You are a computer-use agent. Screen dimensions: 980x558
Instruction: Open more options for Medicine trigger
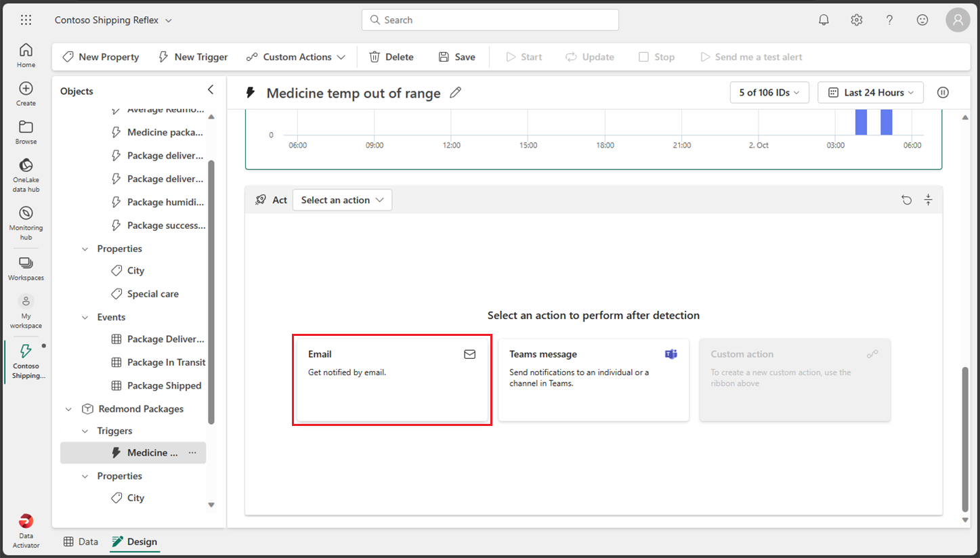(192, 452)
